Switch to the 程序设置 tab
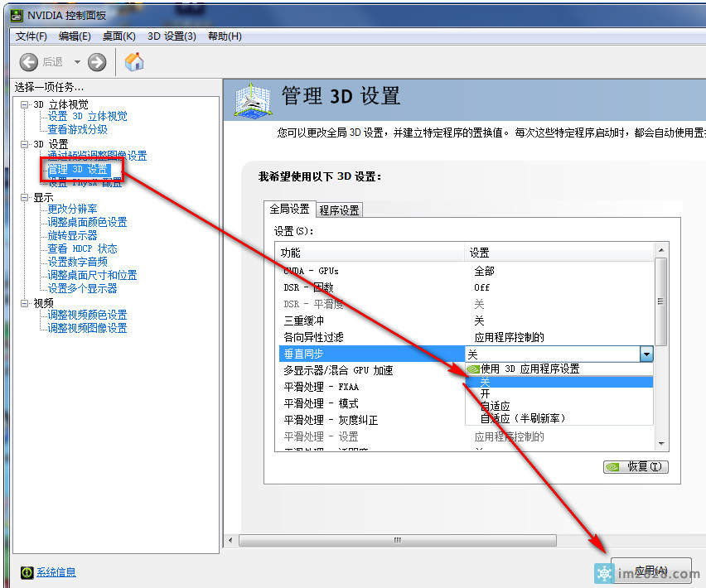 [339, 210]
